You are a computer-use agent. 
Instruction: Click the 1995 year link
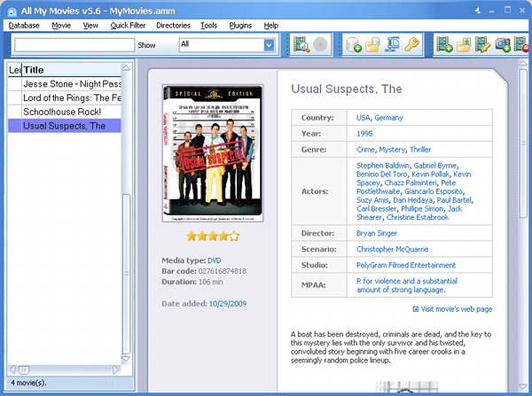(364, 134)
